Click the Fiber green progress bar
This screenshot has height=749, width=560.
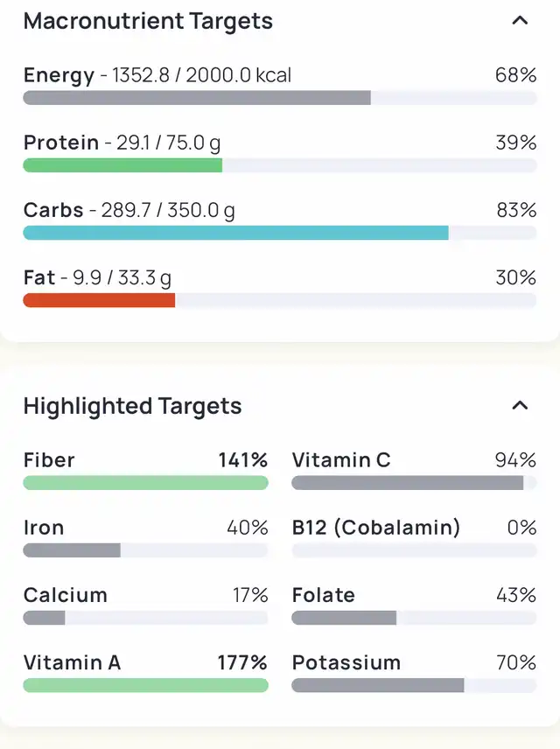pyautogui.click(x=145, y=483)
